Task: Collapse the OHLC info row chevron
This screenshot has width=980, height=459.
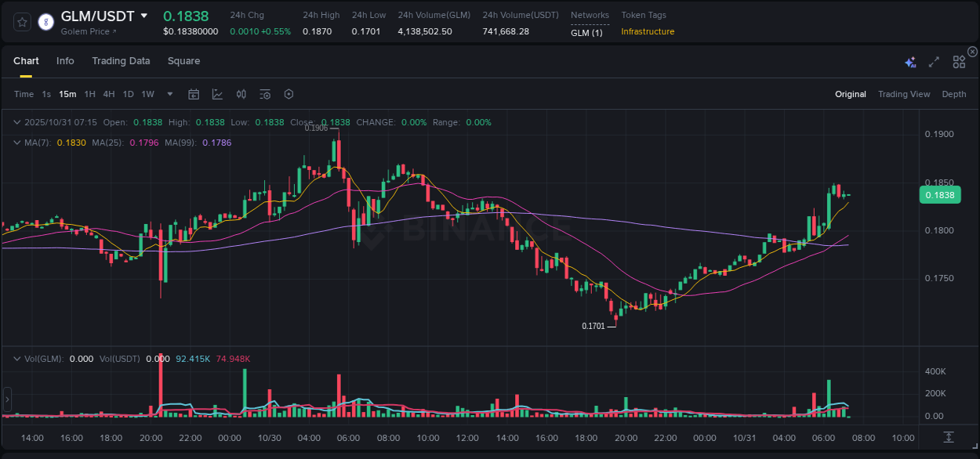Action: pyautogui.click(x=16, y=122)
